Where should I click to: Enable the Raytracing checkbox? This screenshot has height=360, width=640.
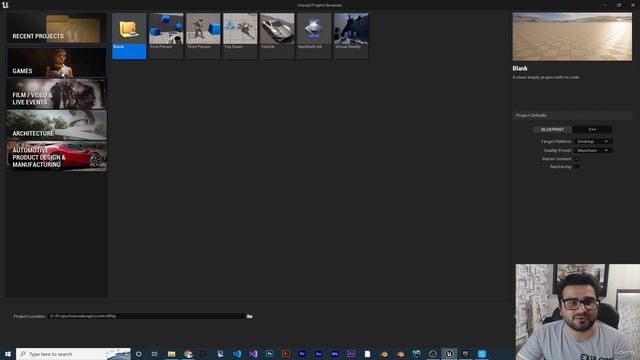576,167
